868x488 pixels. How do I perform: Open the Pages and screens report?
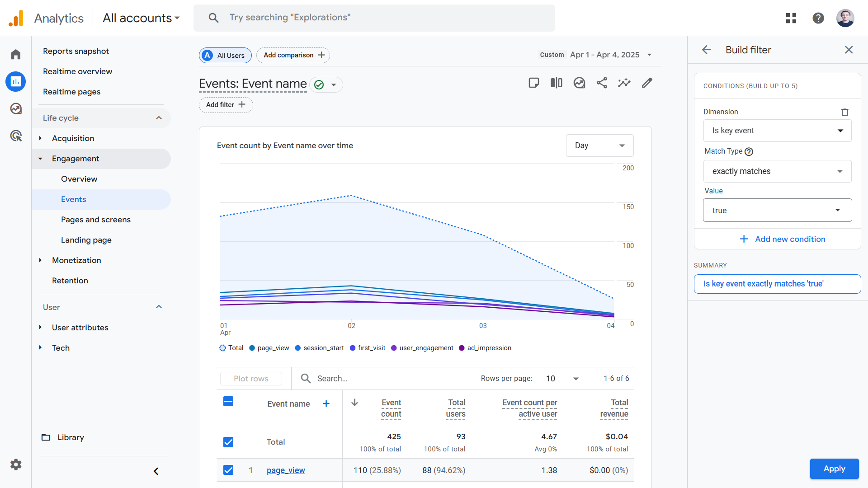click(x=95, y=220)
